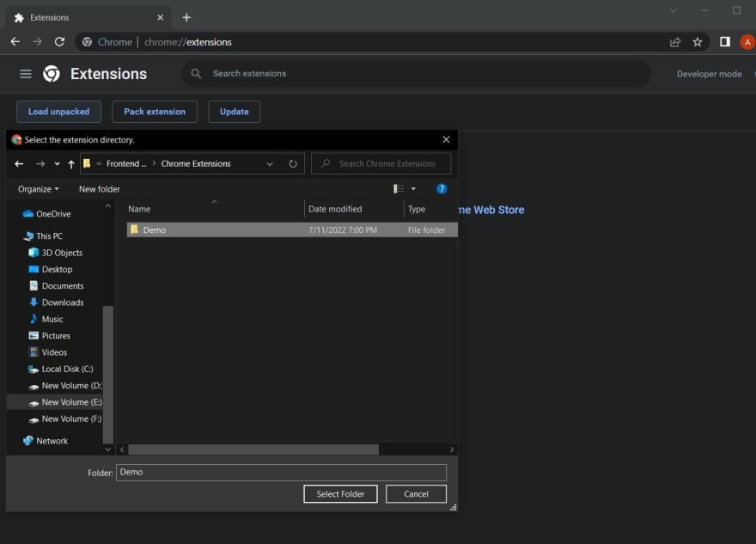The width and height of the screenshot is (756, 544).
Task: Open New Volume (E:) drive
Action: (x=71, y=402)
